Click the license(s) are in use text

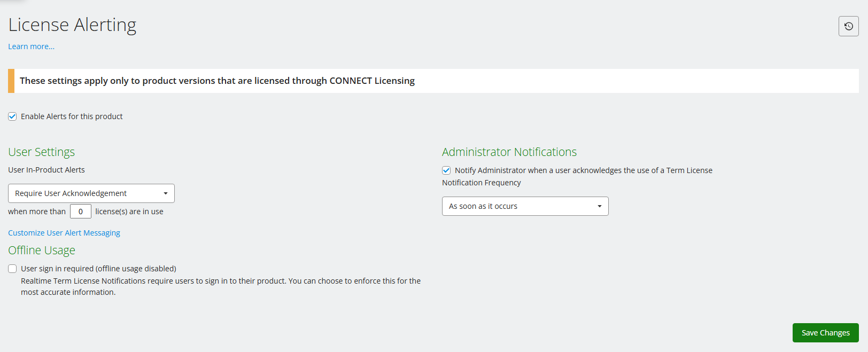coord(129,212)
